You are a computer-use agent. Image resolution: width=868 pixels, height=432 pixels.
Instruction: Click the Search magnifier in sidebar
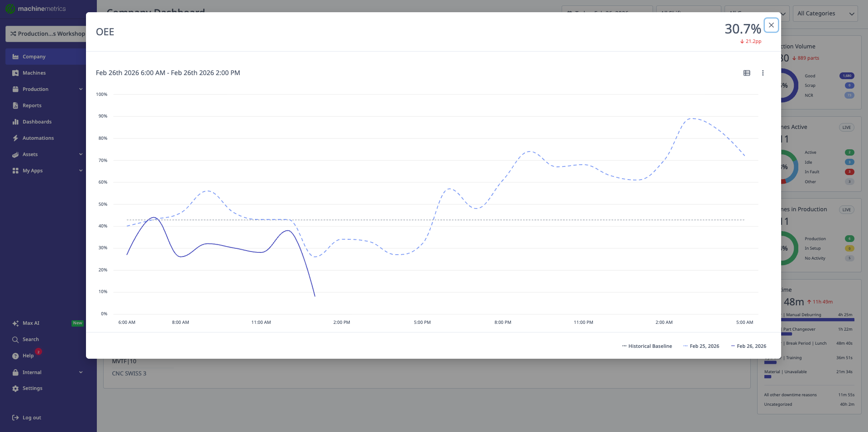click(x=15, y=339)
